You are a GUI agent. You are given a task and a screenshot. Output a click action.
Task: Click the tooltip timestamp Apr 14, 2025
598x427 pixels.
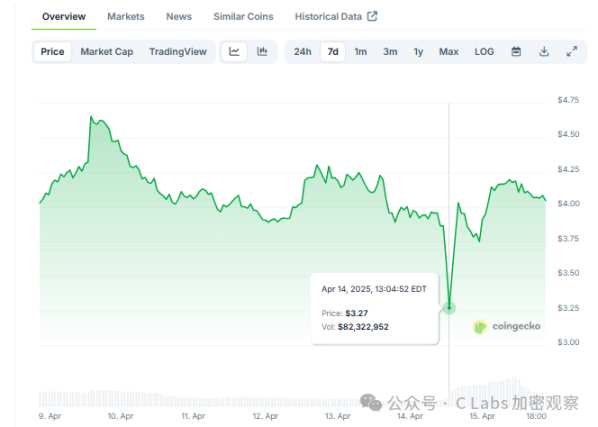click(374, 289)
